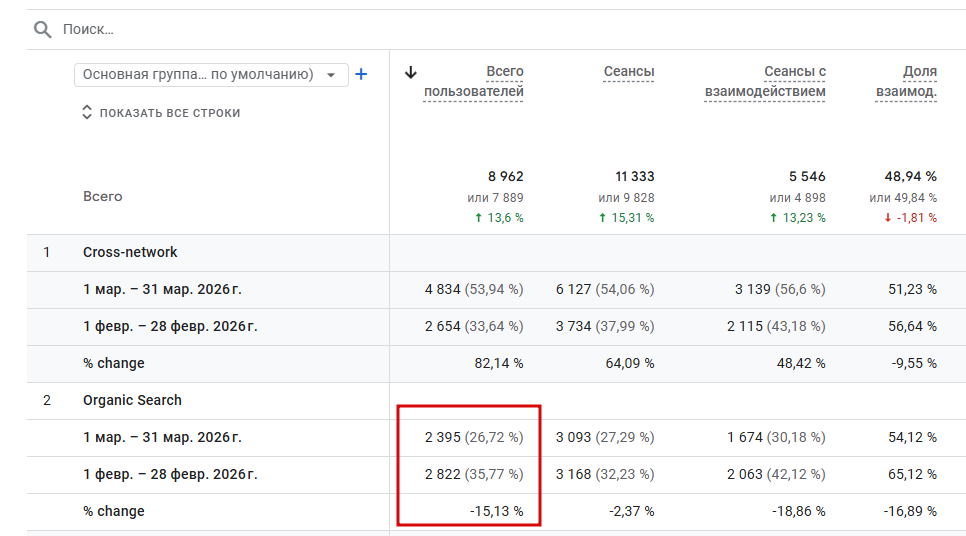Sort by Сеансы с взаимодействием column

pos(765,81)
